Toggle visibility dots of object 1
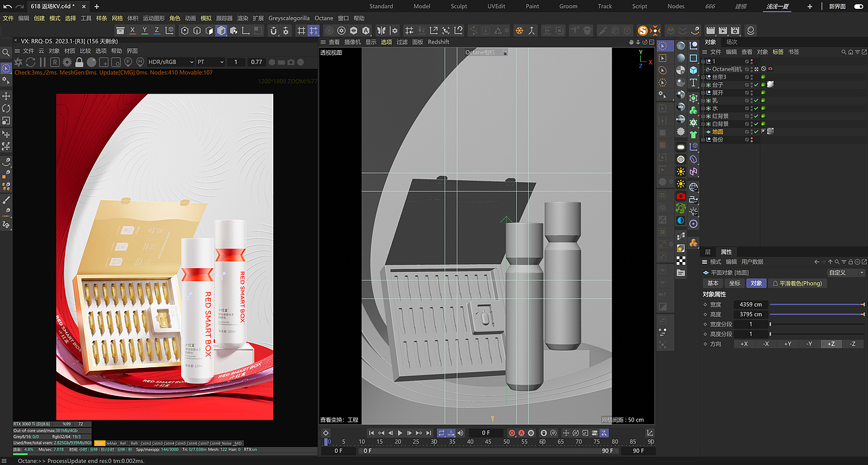This screenshot has height=465, width=868. [751, 61]
